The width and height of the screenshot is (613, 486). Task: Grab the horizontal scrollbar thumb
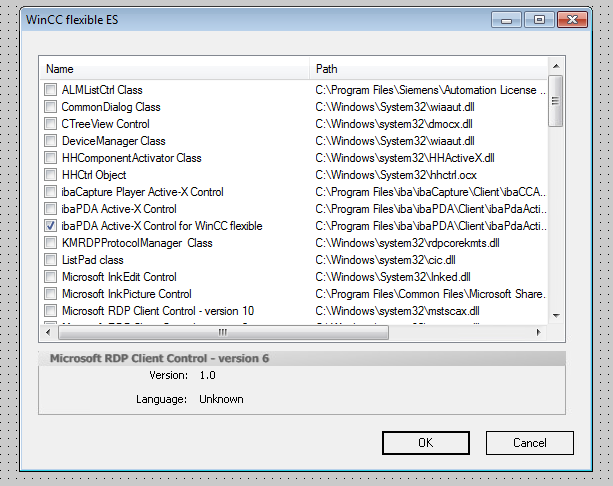[223, 332]
